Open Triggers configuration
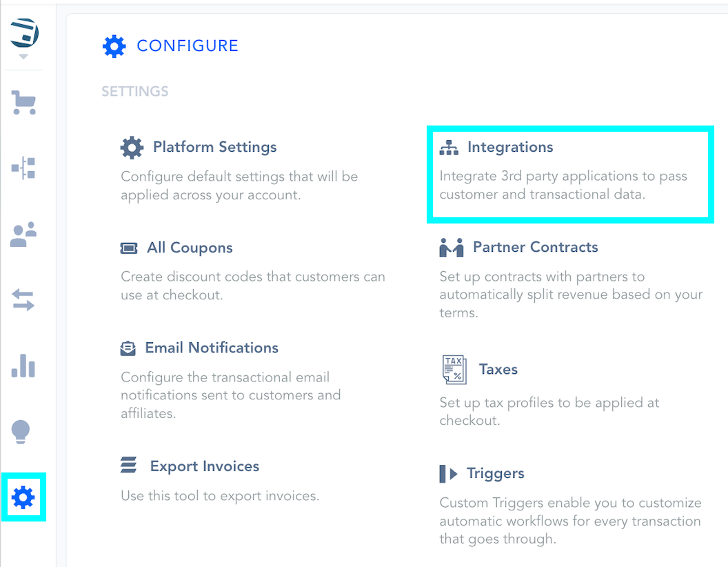This screenshot has height=567, width=728. (x=495, y=473)
